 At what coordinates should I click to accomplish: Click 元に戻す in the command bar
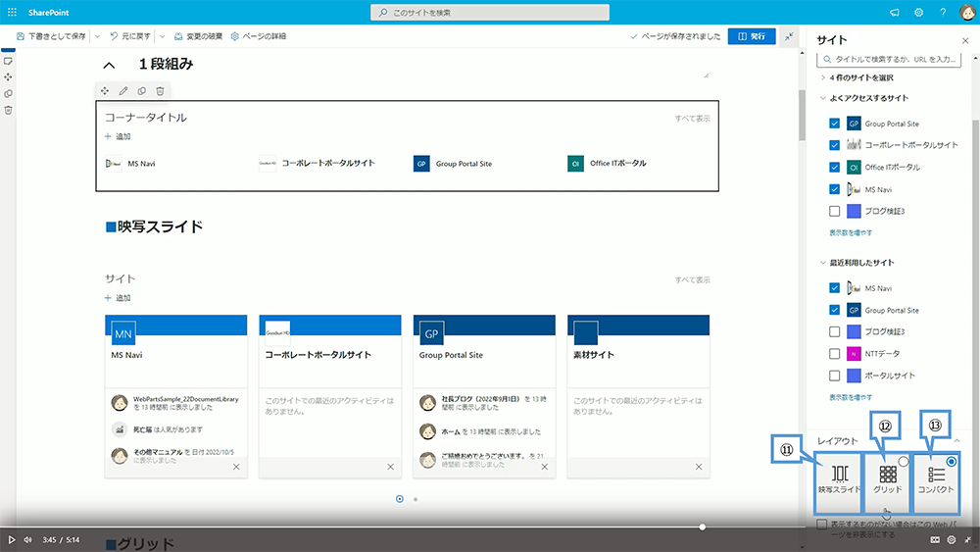pyautogui.click(x=130, y=36)
